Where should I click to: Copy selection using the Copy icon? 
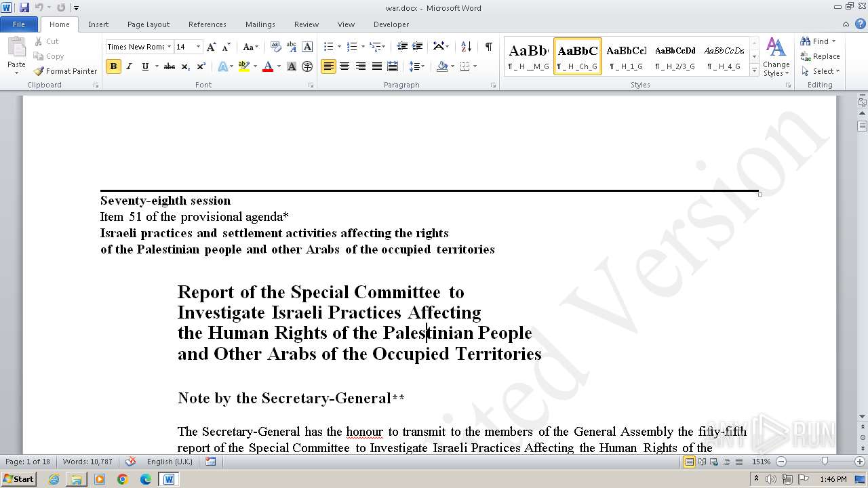[x=39, y=56]
